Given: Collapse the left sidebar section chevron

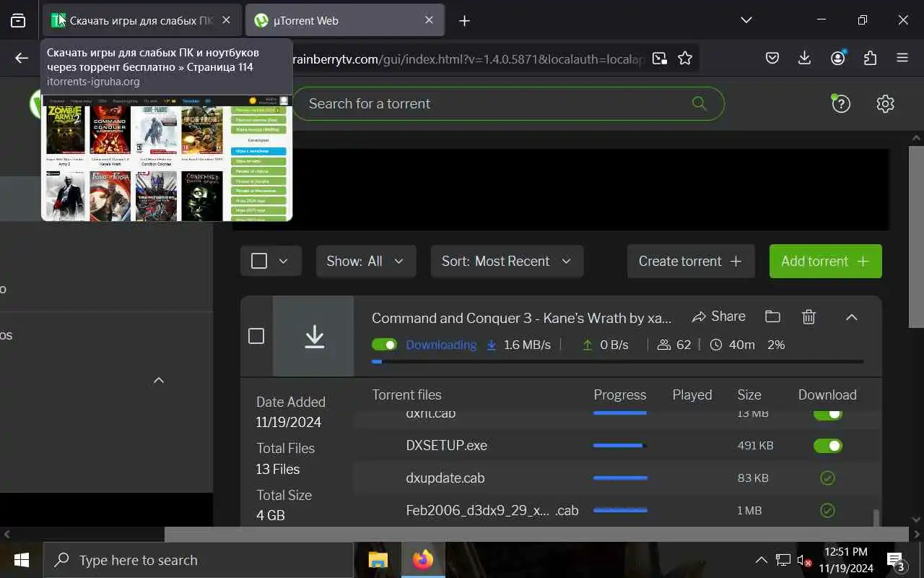Looking at the screenshot, I should pyautogui.click(x=159, y=380).
